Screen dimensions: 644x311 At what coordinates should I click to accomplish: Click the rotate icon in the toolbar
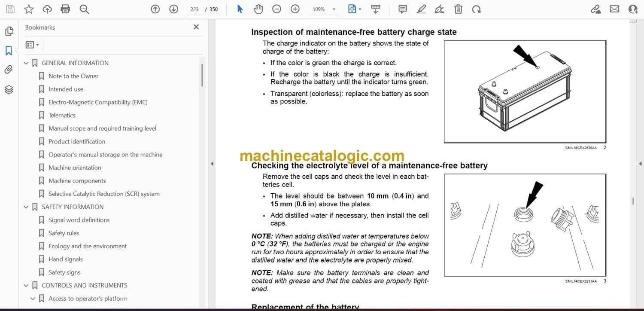click(476, 9)
